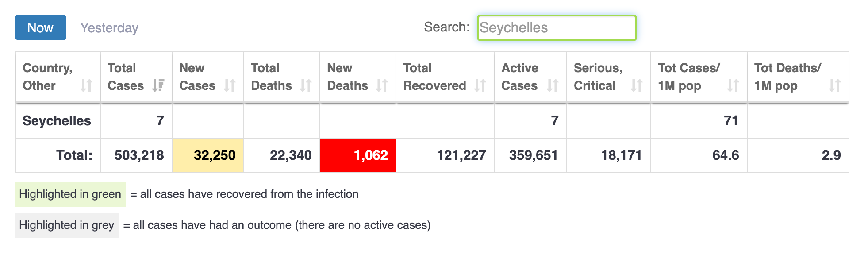Click the Total Recovered column header text
868x259 pixels.
[434, 77]
